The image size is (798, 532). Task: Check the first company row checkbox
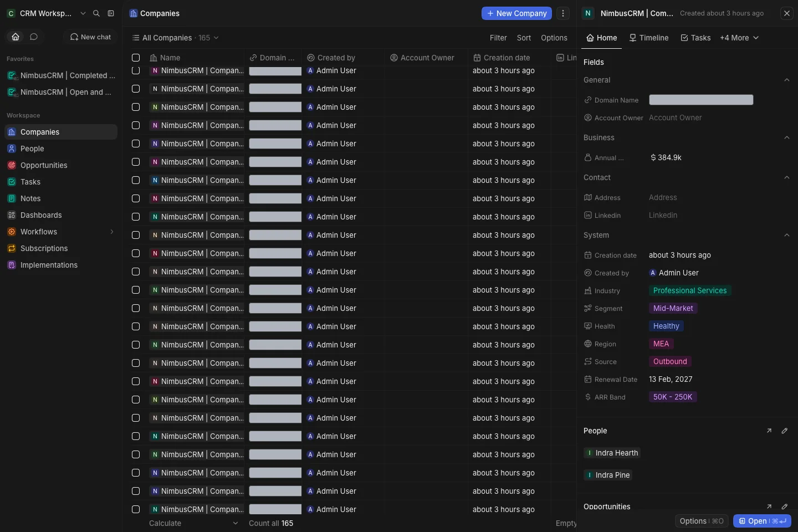(x=136, y=70)
